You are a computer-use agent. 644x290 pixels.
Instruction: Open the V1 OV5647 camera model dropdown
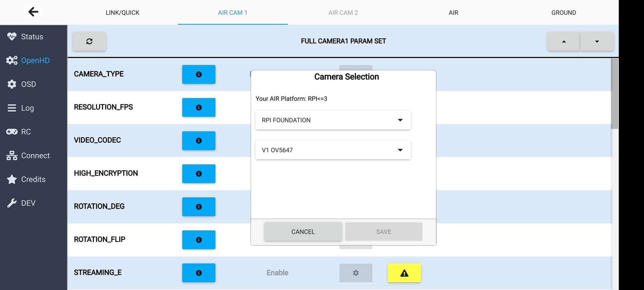point(333,150)
